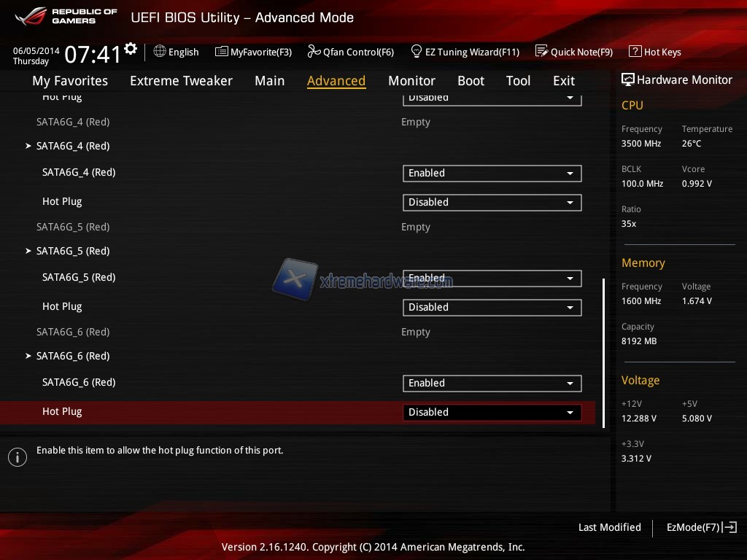Switch to the Monitor tab
Viewport: 747px width, 560px height.
pos(411,81)
